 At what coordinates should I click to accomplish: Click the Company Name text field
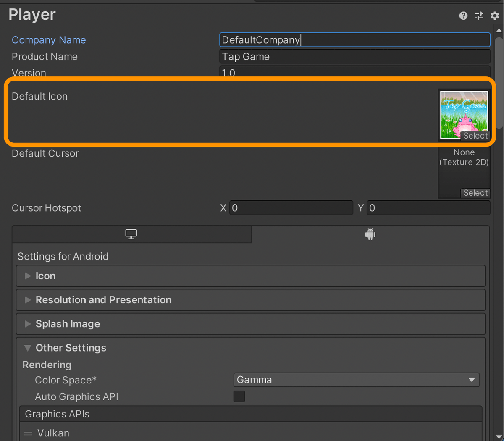pyautogui.click(x=355, y=39)
